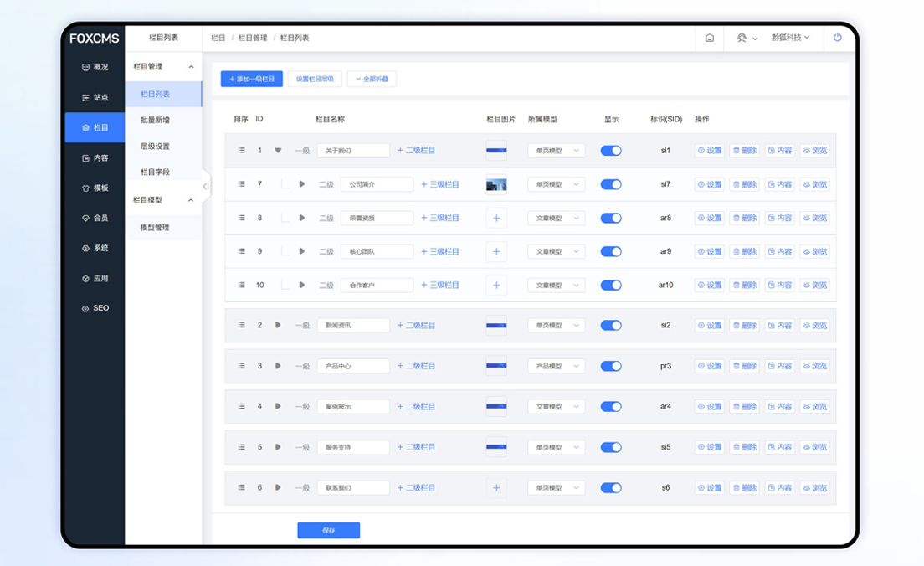This screenshot has width=924, height=566.
Task: Click 浏览 for the 新闻资讯 row
Action: (814, 326)
